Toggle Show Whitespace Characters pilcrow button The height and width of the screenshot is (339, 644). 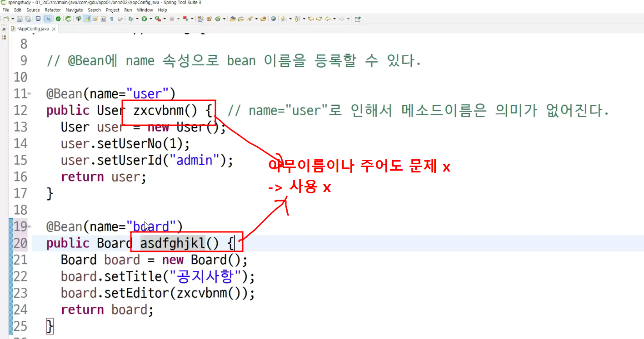[111, 19]
